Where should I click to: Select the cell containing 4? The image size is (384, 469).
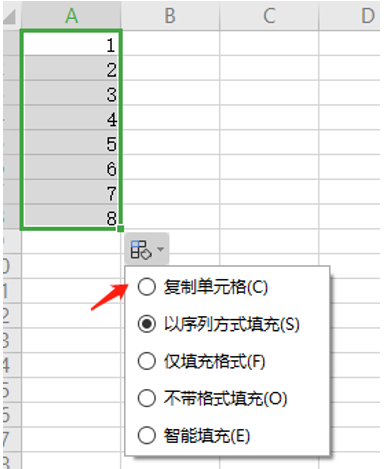pos(71,118)
